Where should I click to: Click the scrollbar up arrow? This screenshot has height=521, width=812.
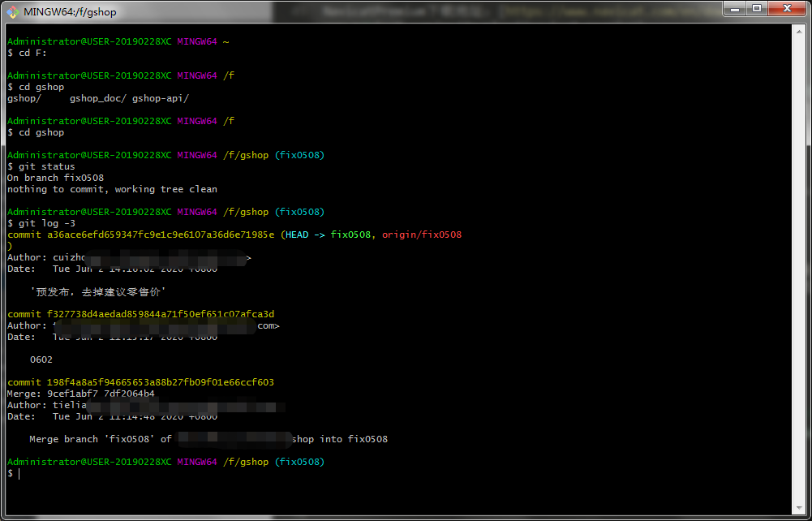[798, 31]
